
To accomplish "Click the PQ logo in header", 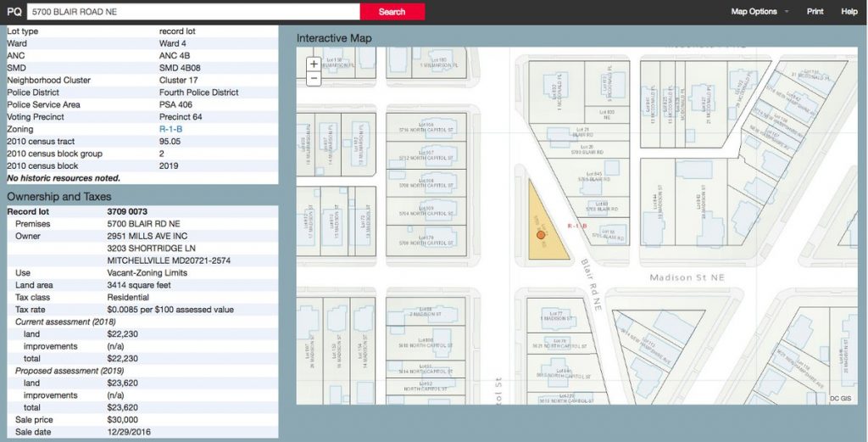I will (x=14, y=12).
